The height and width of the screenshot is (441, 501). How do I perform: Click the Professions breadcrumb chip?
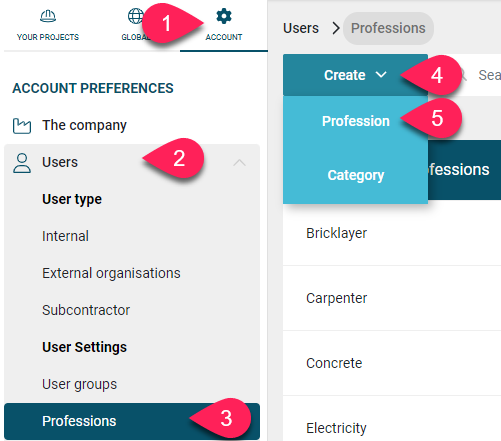pos(388,28)
